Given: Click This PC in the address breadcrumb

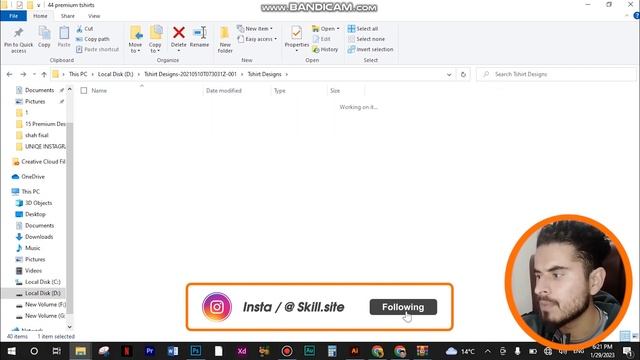Looking at the screenshot, I should [78, 74].
